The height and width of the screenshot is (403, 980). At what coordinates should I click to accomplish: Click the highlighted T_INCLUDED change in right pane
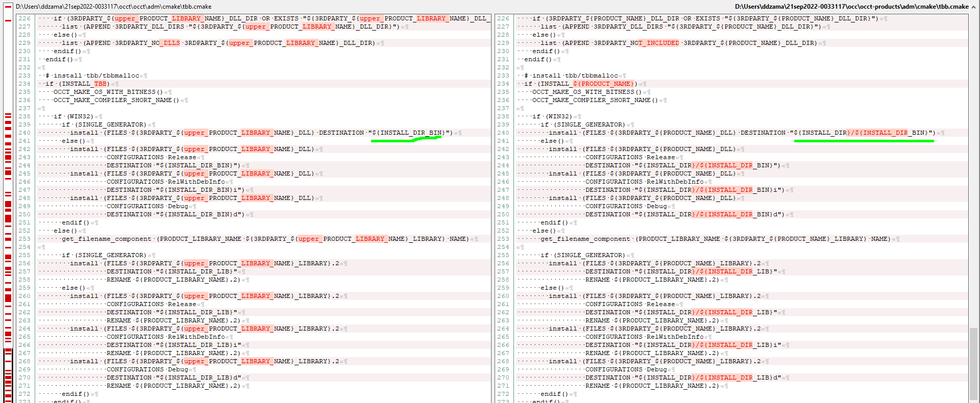[658, 43]
